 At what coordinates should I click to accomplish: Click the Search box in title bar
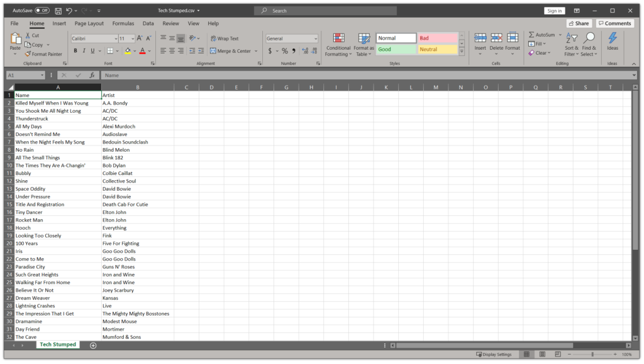click(x=325, y=11)
